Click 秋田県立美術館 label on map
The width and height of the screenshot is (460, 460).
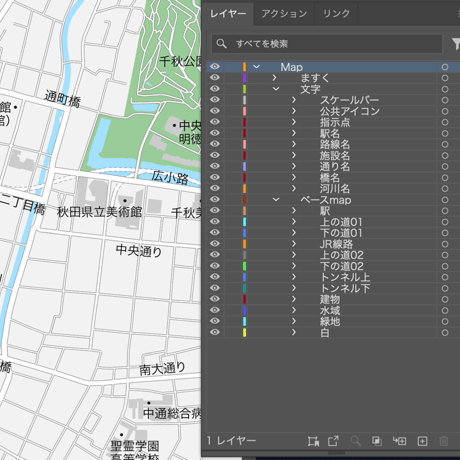coord(99,212)
